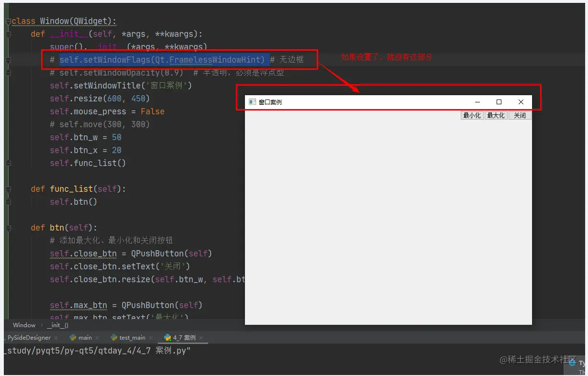Switch to the PySideDesigner run tab
This screenshot has height=376, width=588.
29,338
